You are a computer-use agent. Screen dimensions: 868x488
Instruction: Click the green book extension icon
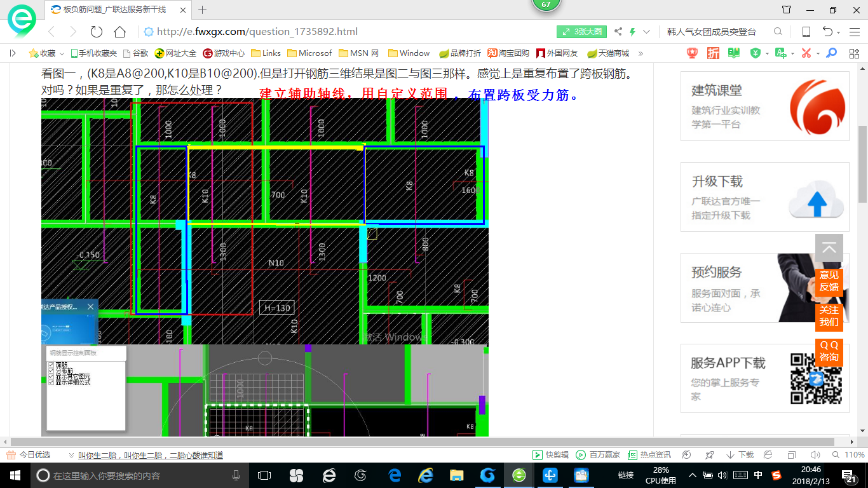[734, 53]
